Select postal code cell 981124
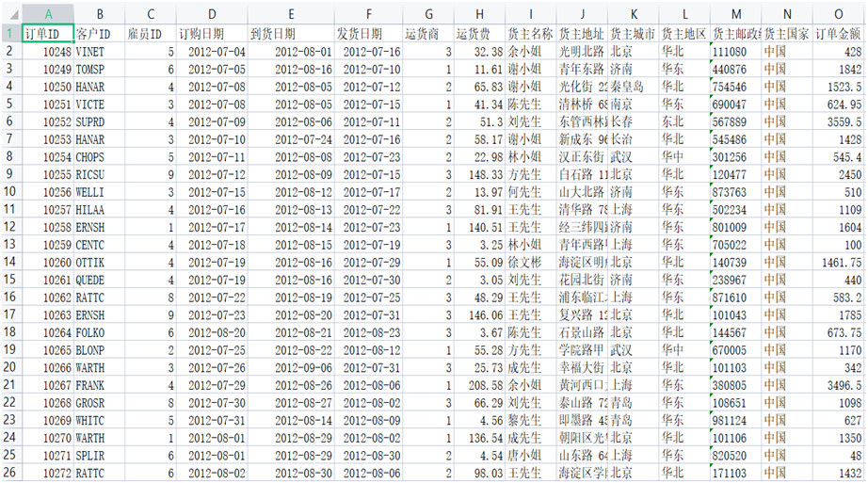 [x=736, y=421]
